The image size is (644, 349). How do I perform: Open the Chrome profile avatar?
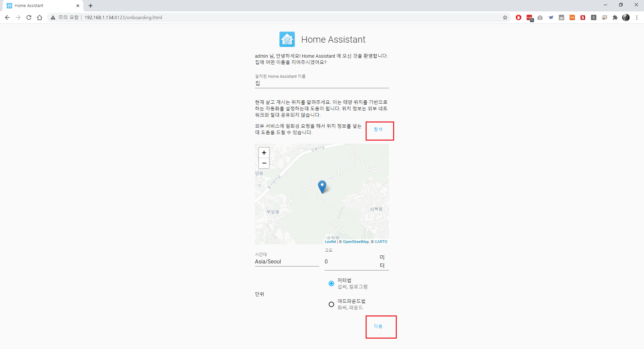click(x=626, y=17)
